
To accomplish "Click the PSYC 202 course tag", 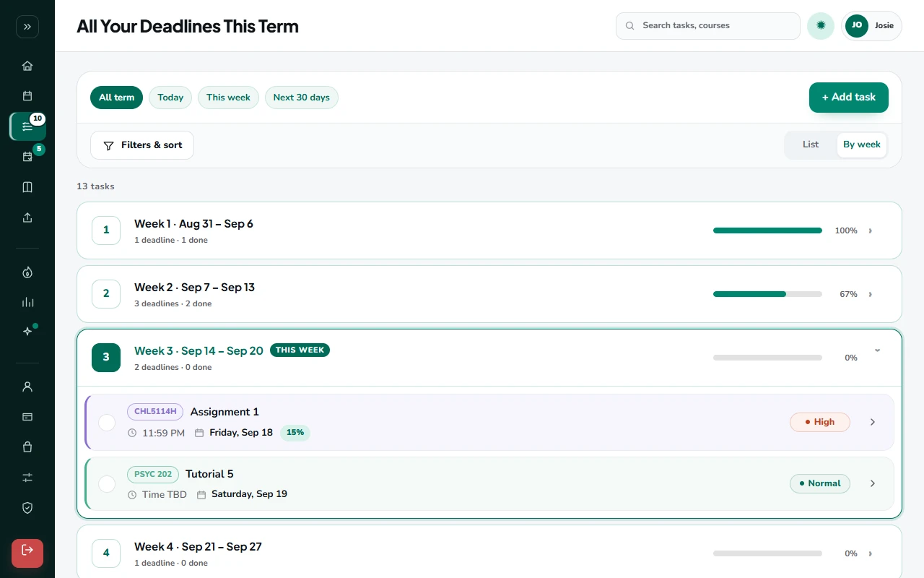I will coord(153,475).
